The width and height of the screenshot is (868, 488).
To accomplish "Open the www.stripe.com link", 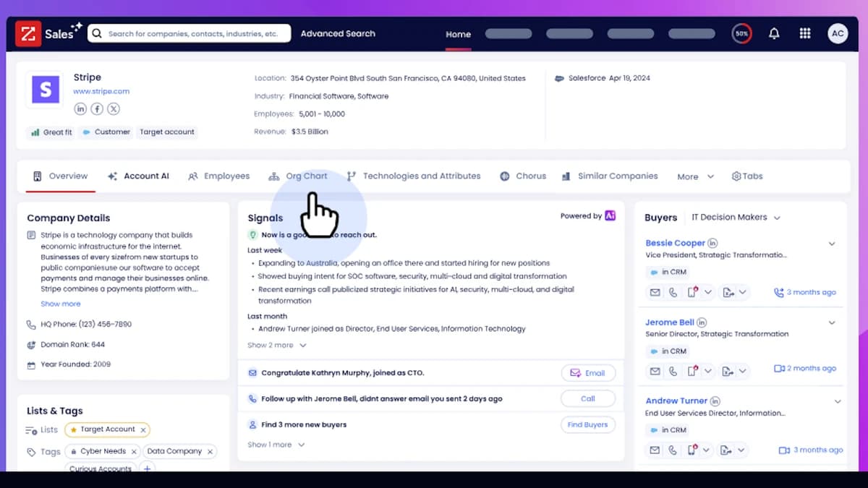I will tap(101, 91).
